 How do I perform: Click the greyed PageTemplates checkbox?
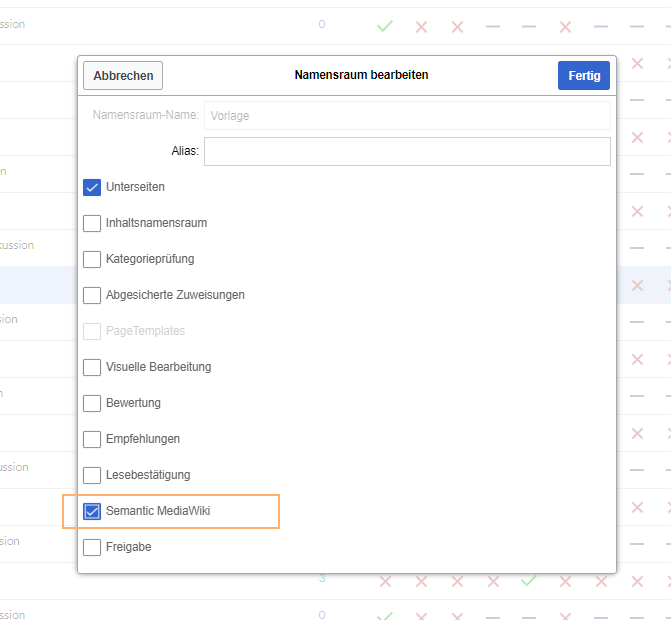click(x=92, y=331)
